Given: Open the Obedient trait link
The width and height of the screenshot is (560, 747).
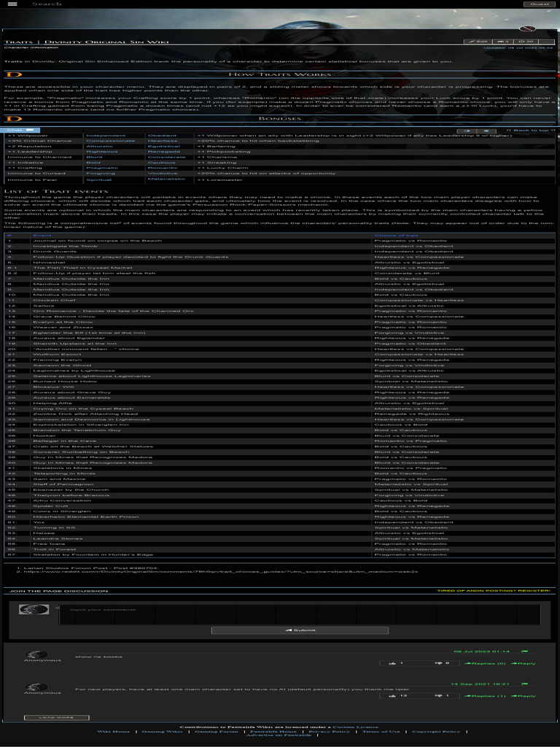Looking at the screenshot, I should coord(162,135).
